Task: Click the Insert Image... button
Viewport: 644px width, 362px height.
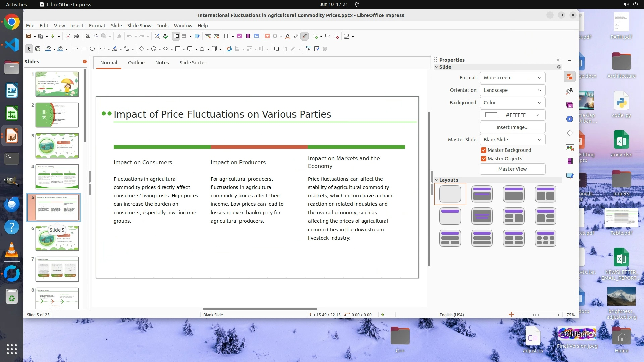Action: [512, 127]
